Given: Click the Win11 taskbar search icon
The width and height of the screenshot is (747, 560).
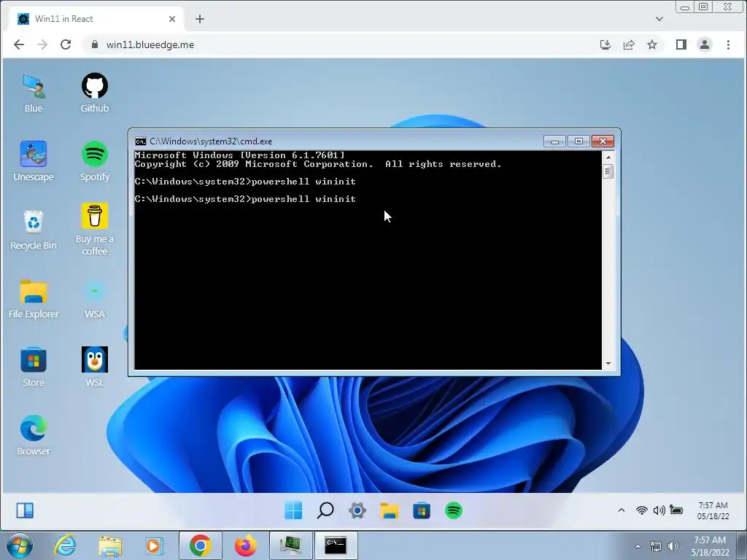Looking at the screenshot, I should [x=325, y=510].
